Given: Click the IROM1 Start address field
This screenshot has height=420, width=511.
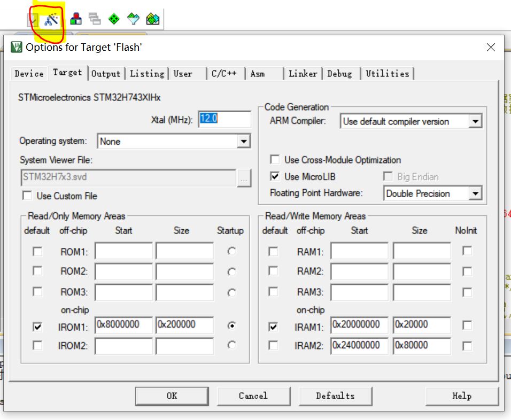Looking at the screenshot, I should click(124, 325).
